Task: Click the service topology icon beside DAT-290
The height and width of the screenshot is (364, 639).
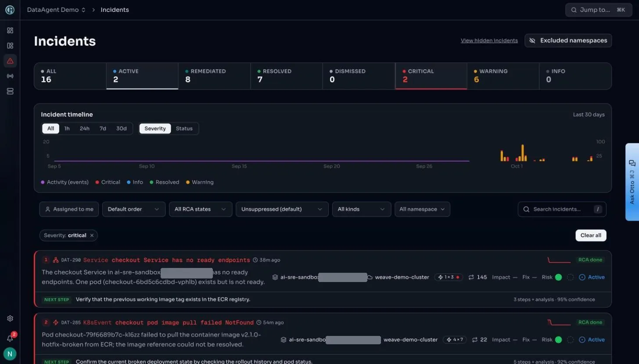Action: pos(56,260)
